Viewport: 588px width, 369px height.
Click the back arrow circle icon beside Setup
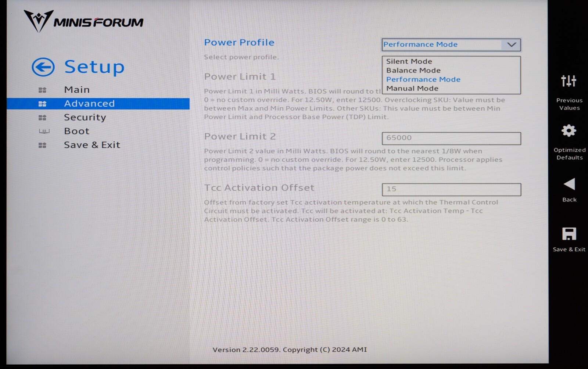click(x=43, y=67)
